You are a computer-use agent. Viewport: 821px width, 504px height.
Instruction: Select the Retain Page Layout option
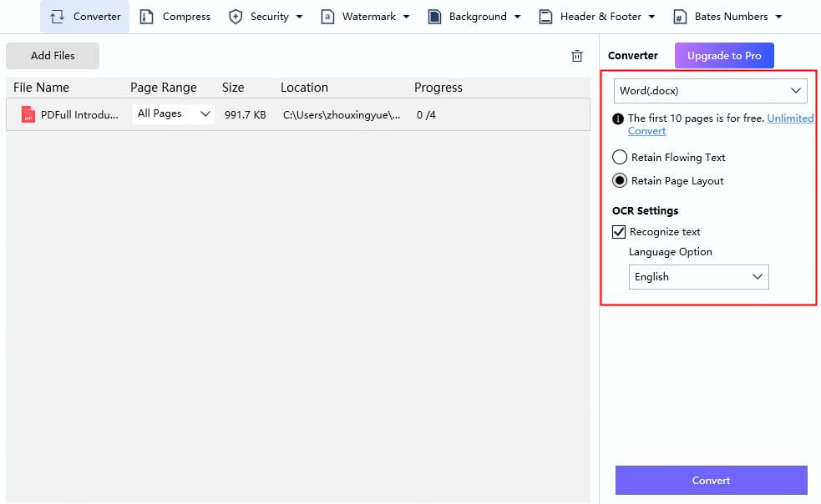pyautogui.click(x=619, y=180)
